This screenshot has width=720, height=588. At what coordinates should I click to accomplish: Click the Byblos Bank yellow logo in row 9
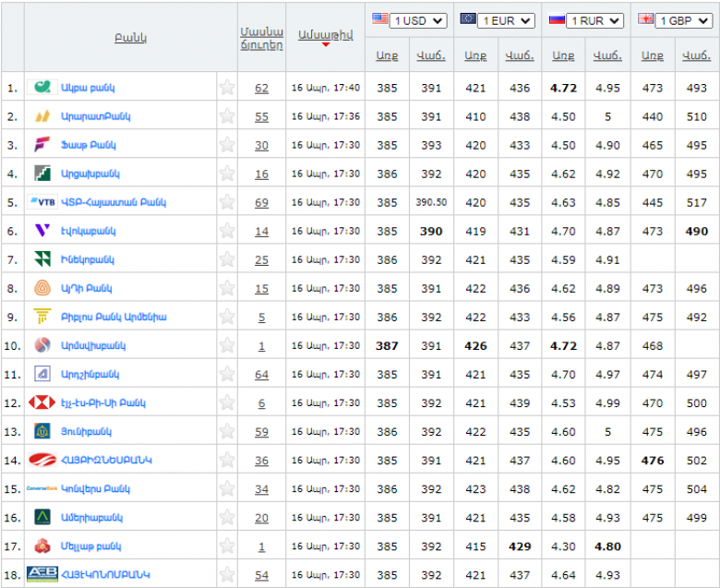coord(42,317)
